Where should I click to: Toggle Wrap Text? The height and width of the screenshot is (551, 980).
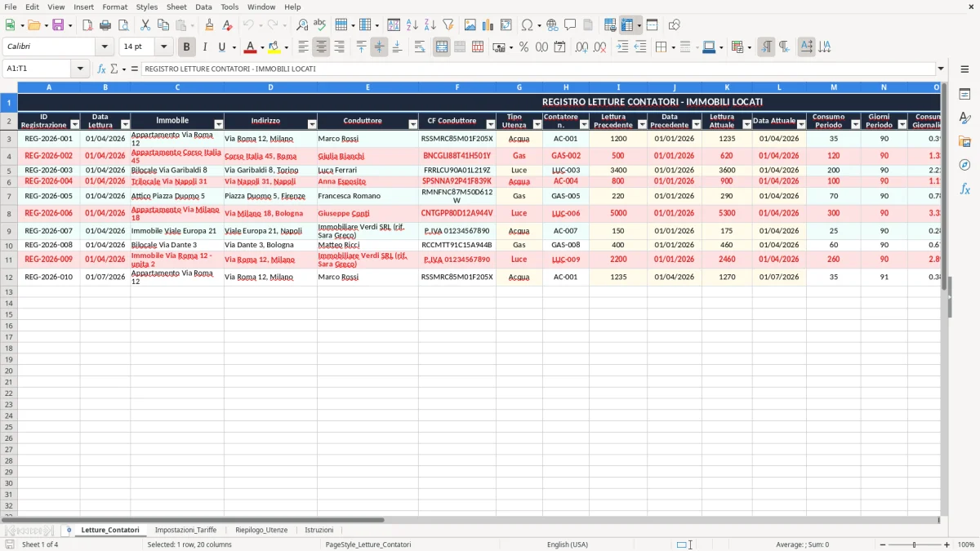coord(420,47)
